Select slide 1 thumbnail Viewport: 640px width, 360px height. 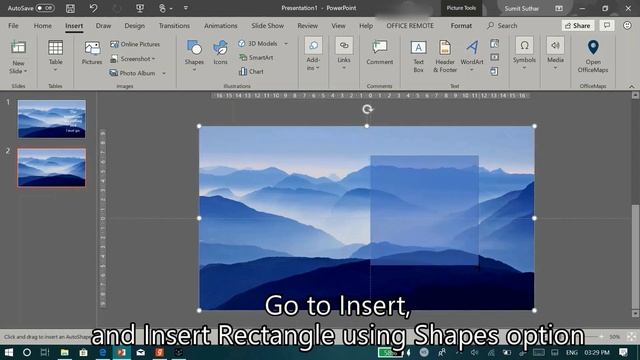(52, 119)
